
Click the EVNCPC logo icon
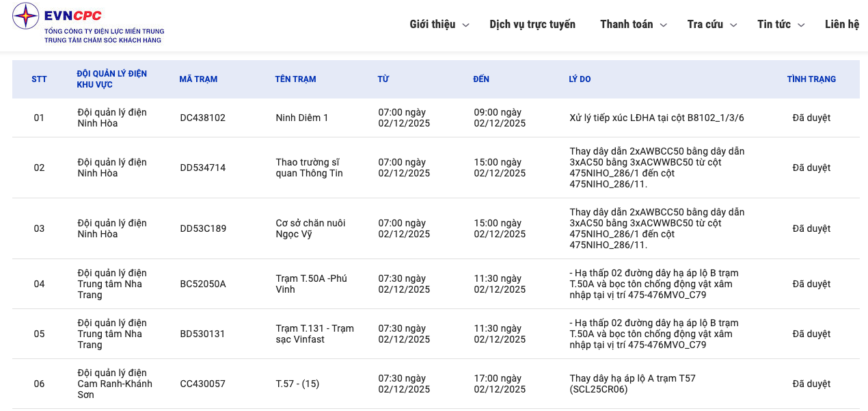coord(26,16)
